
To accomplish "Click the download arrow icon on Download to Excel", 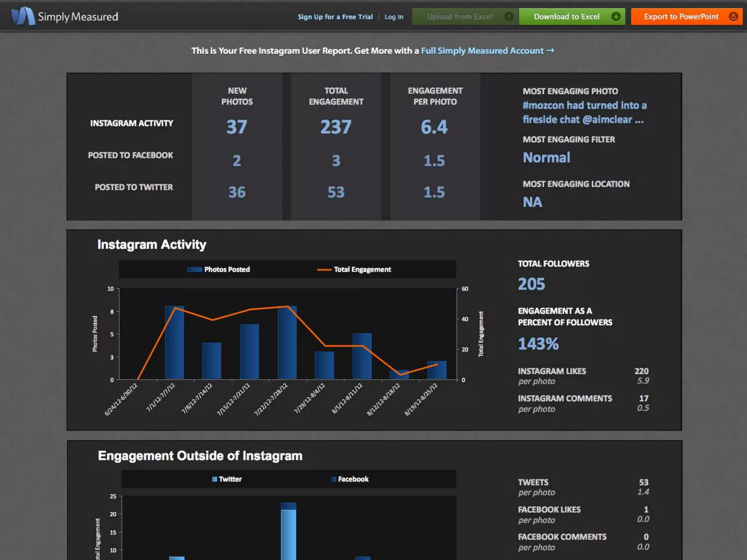I will (x=616, y=17).
